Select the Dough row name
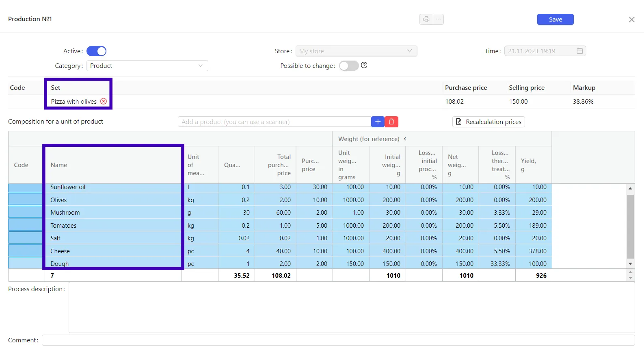The image size is (644, 346). 60,264
